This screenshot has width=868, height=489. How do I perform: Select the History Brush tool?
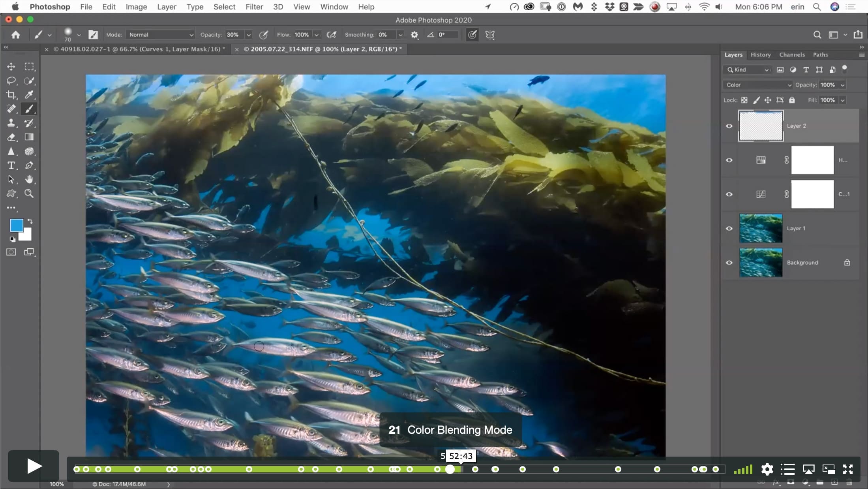(29, 123)
